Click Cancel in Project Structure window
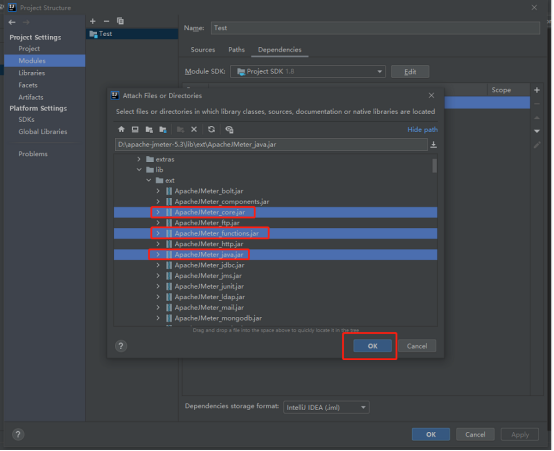 (x=475, y=434)
